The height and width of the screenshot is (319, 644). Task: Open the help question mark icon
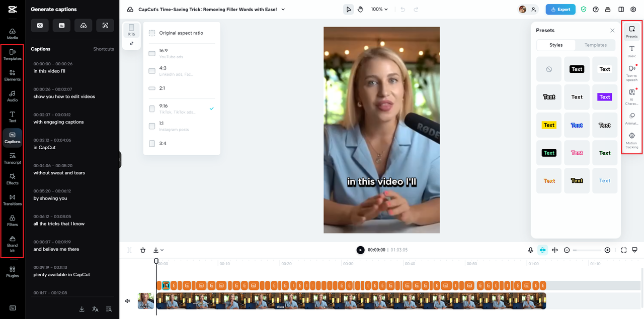pyautogui.click(x=596, y=9)
